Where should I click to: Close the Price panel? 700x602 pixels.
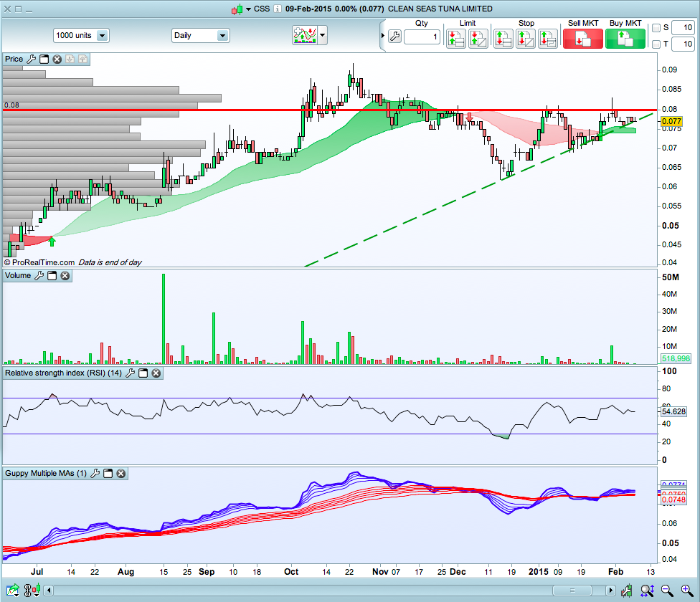tap(57, 59)
